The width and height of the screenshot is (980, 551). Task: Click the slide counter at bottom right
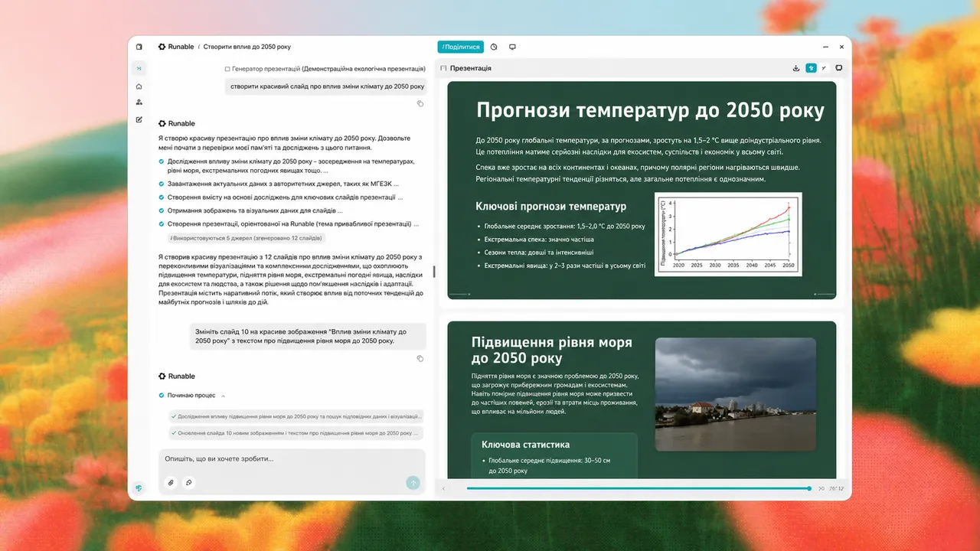click(836, 488)
